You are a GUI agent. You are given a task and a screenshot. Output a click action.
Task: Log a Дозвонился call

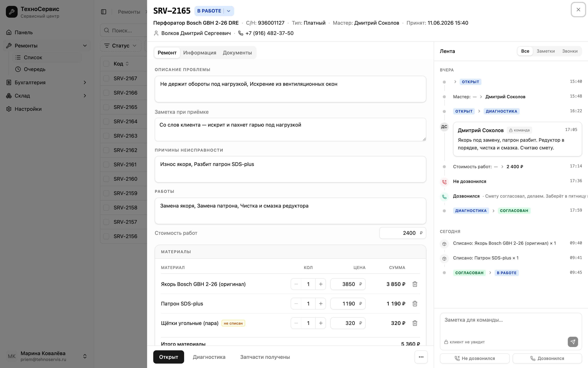(547, 358)
